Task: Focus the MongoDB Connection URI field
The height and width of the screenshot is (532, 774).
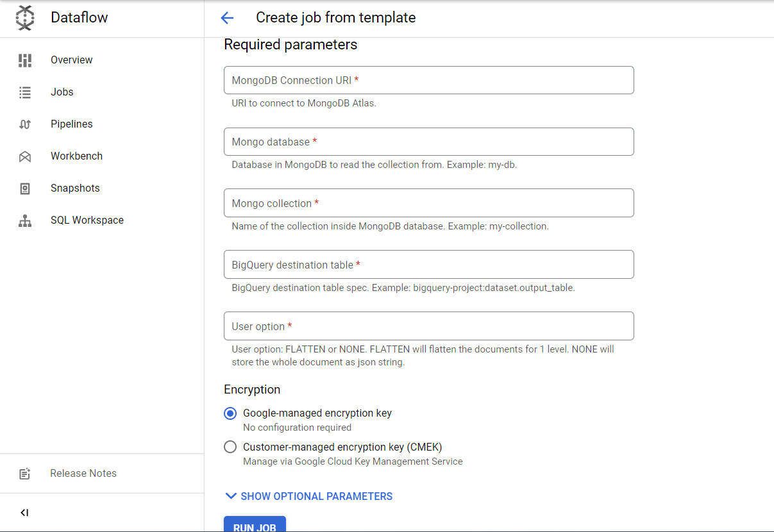Action: coord(428,80)
